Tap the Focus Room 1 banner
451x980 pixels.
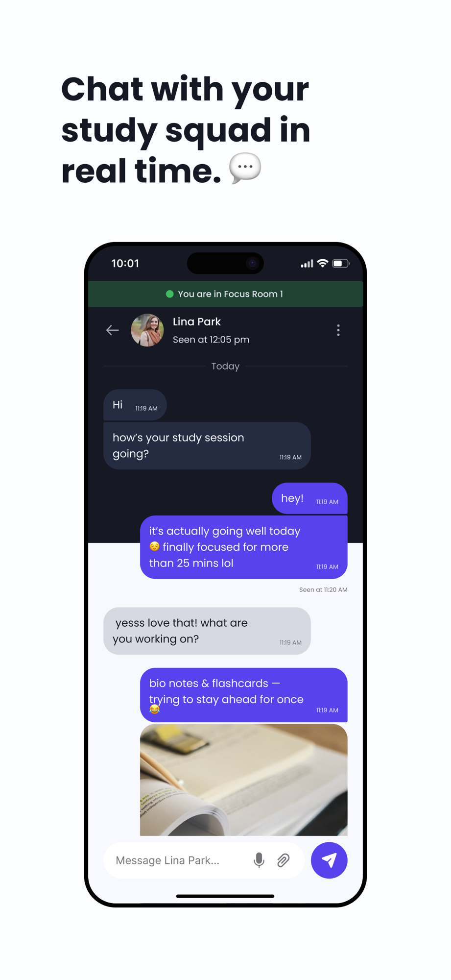(x=225, y=294)
